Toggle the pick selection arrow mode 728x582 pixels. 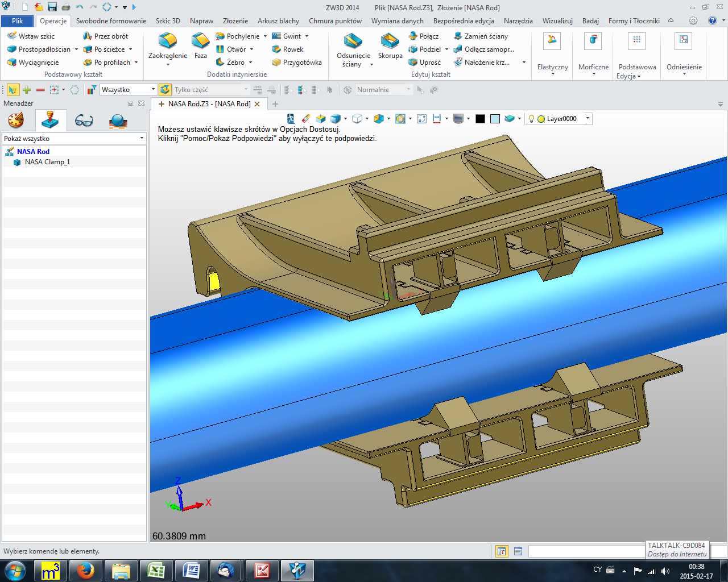[13, 89]
